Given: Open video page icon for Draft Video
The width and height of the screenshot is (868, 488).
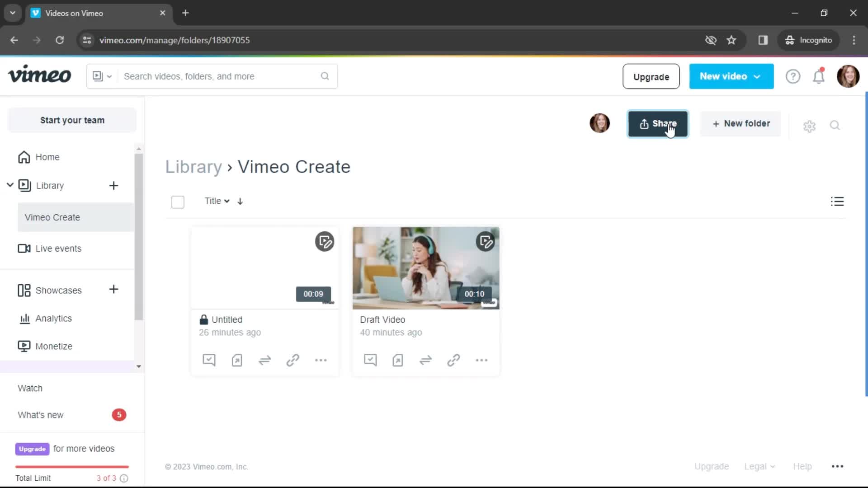Looking at the screenshot, I should 398,360.
